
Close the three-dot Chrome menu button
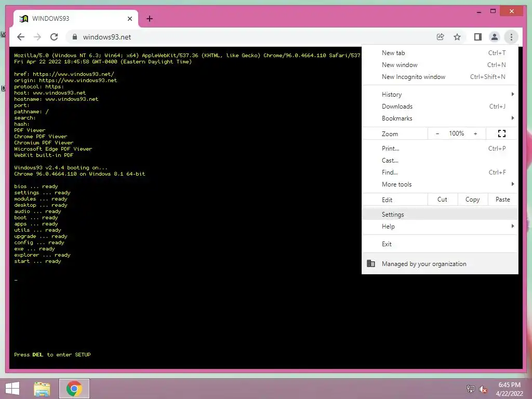[x=511, y=37]
